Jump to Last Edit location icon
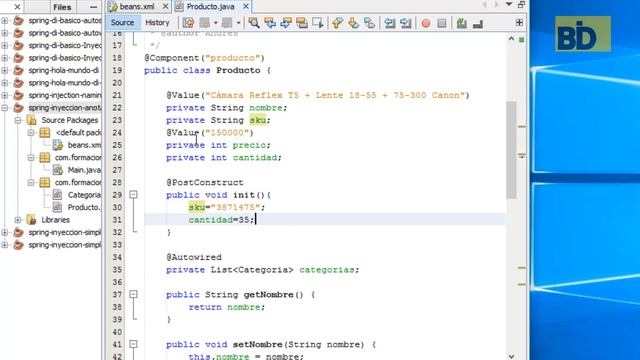 188,23
